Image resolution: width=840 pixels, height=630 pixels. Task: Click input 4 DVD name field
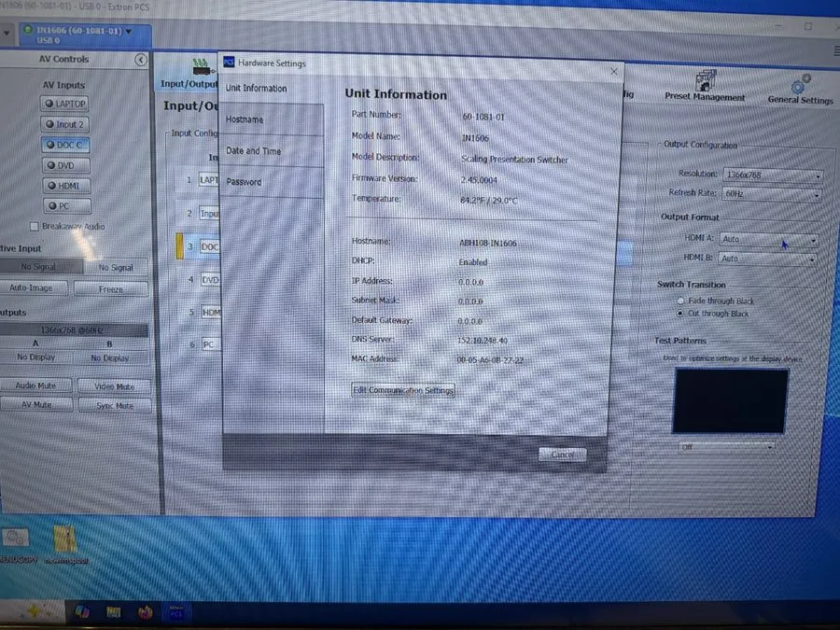[x=210, y=280]
